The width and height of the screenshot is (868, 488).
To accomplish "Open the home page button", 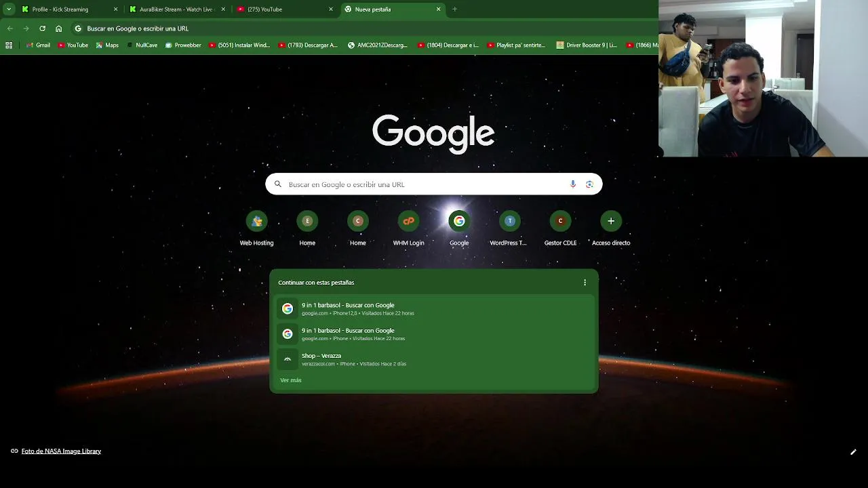I will [58, 28].
